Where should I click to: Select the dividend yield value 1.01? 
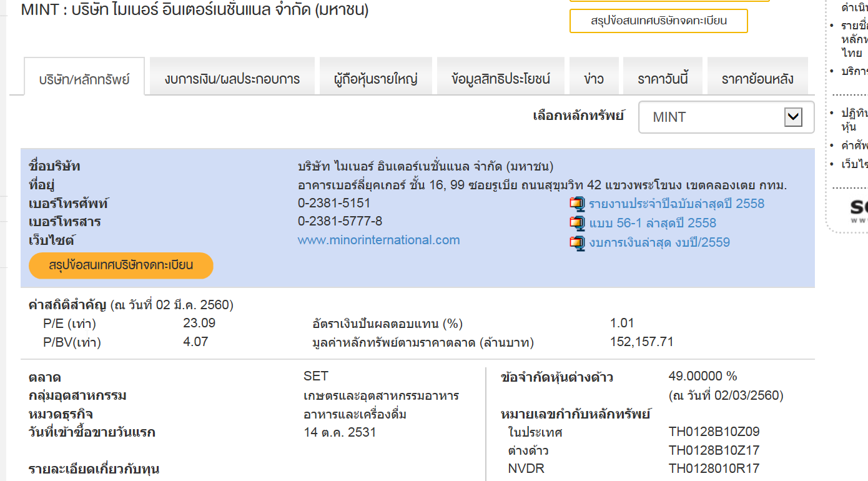click(622, 323)
